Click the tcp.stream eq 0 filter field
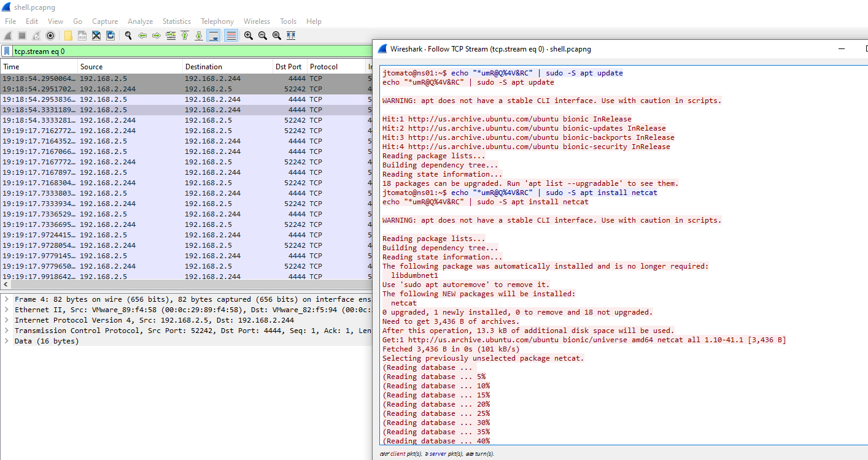The width and height of the screenshot is (868, 460). pyautogui.click(x=184, y=52)
